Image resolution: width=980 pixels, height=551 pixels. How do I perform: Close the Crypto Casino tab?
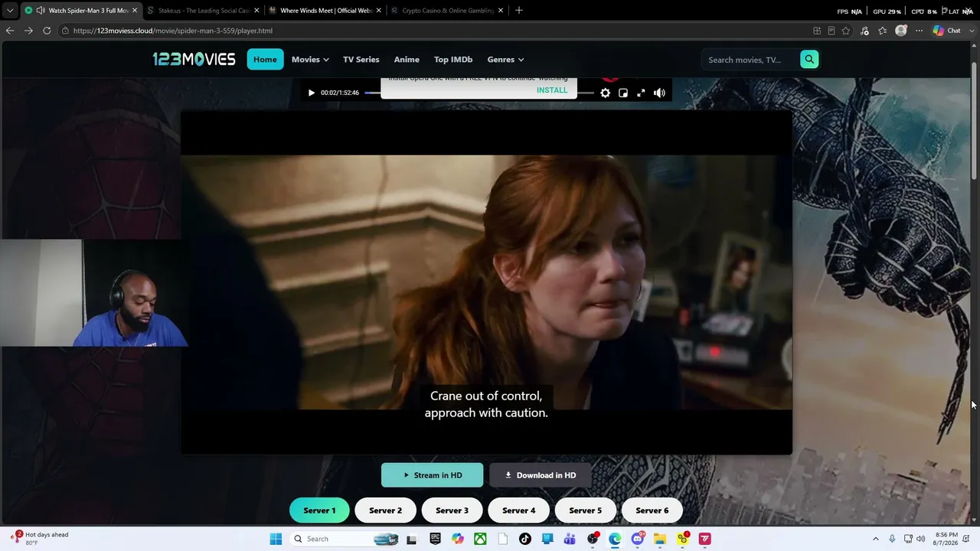[x=500, y=11]
